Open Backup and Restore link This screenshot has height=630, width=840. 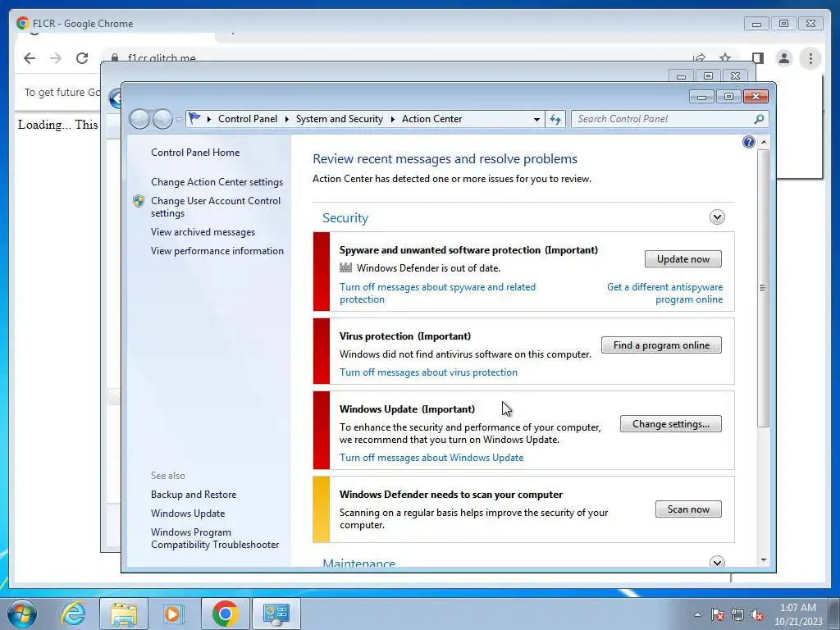pyautogui.click(x=194, y=495)
